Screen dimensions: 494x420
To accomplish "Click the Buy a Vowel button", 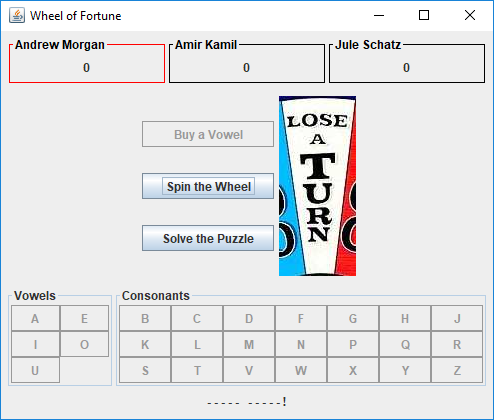I will 208,134.
